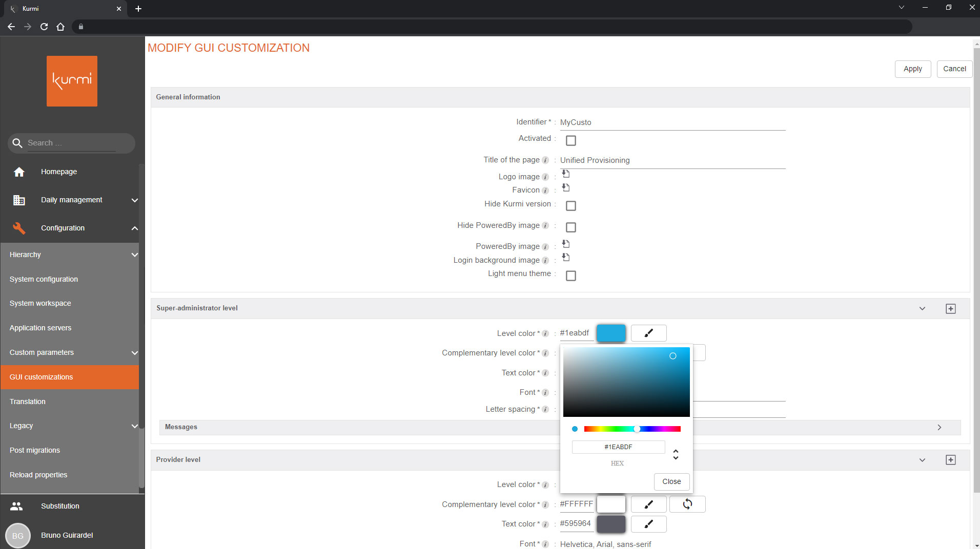This screenshot has width=980, height=549.
Task: Click reset icon for Provider Complementary level color
Action: (687, 504)
